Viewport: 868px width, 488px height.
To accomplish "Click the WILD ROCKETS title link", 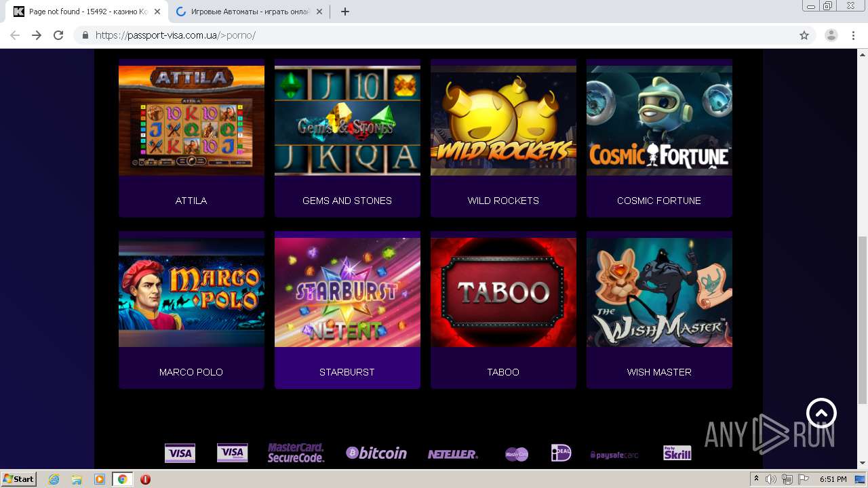I will (x=503, y=201).
